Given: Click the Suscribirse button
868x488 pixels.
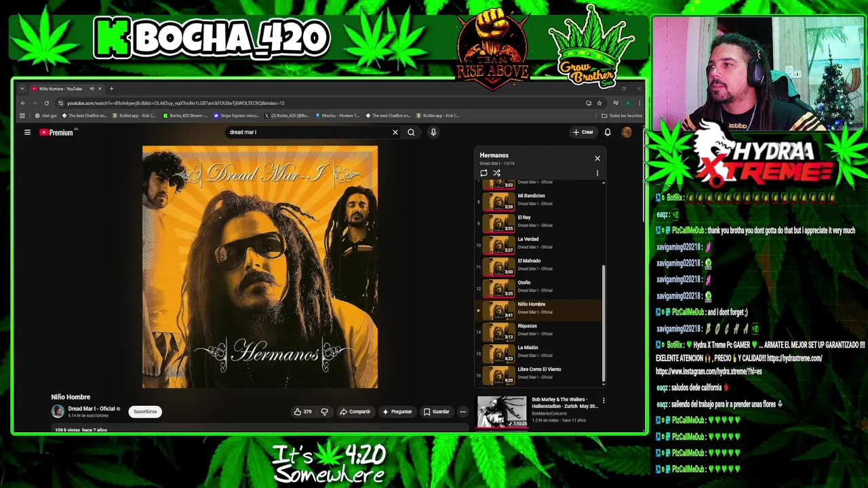Looking at the screenshot, I should pos(145,411).
